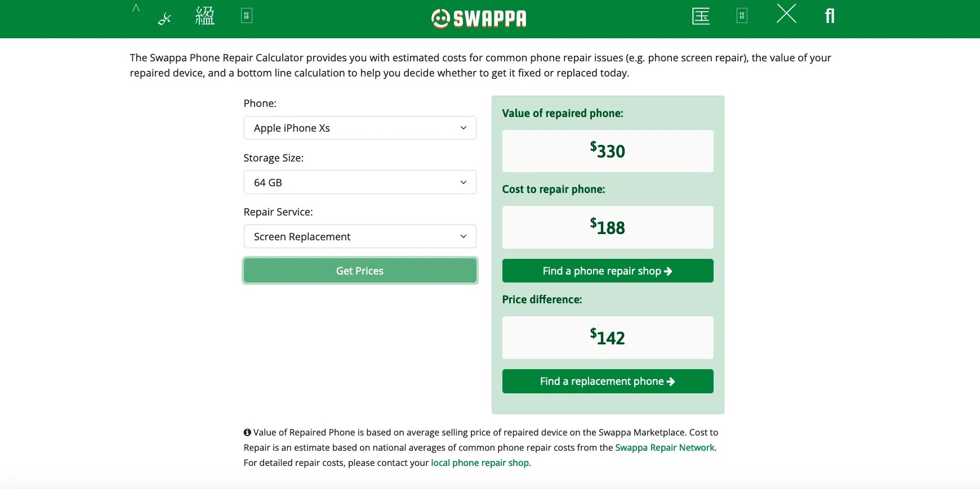Open the Phone dropdown showing Apple iPhone Xs
This screenshot has width=980, height=489.
point(360,128)
